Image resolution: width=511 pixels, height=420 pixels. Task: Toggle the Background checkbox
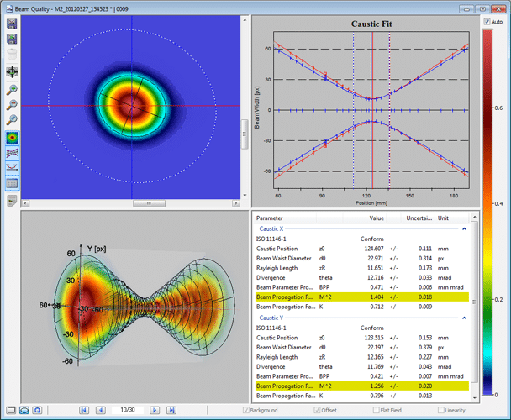246,410
